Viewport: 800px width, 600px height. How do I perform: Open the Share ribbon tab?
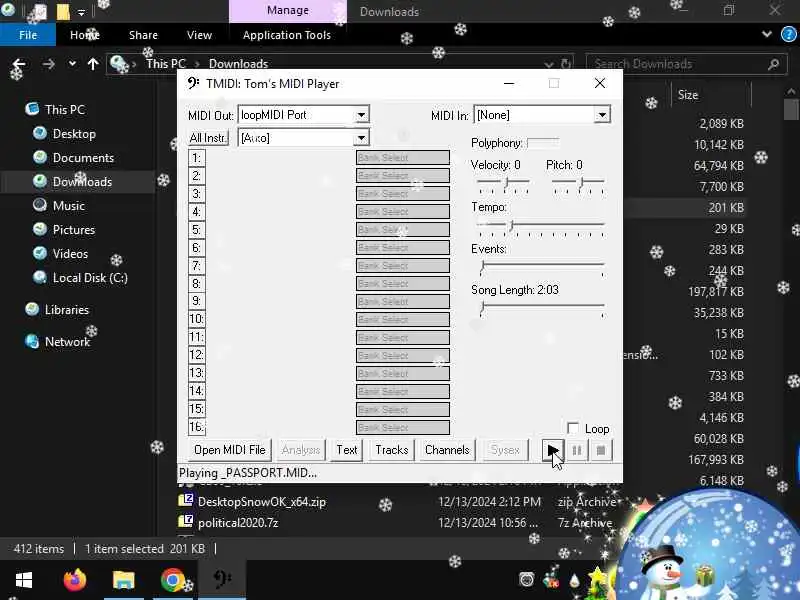click(x=143, y=35)
